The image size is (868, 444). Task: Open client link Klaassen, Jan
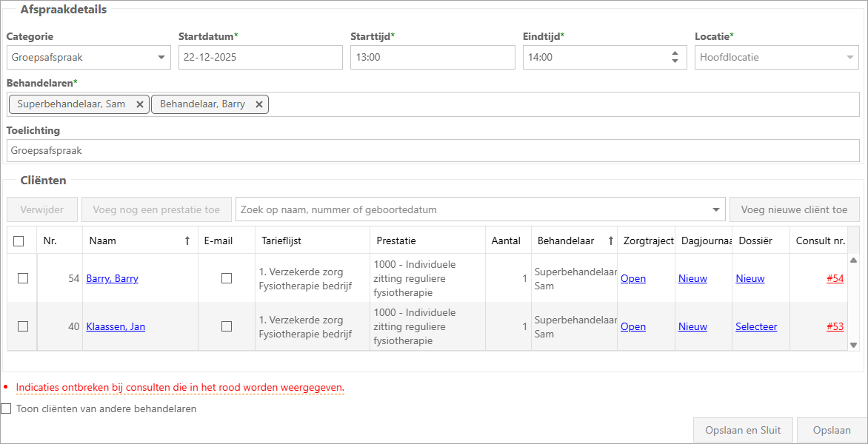pyautogui.click(x=116, y=326)
